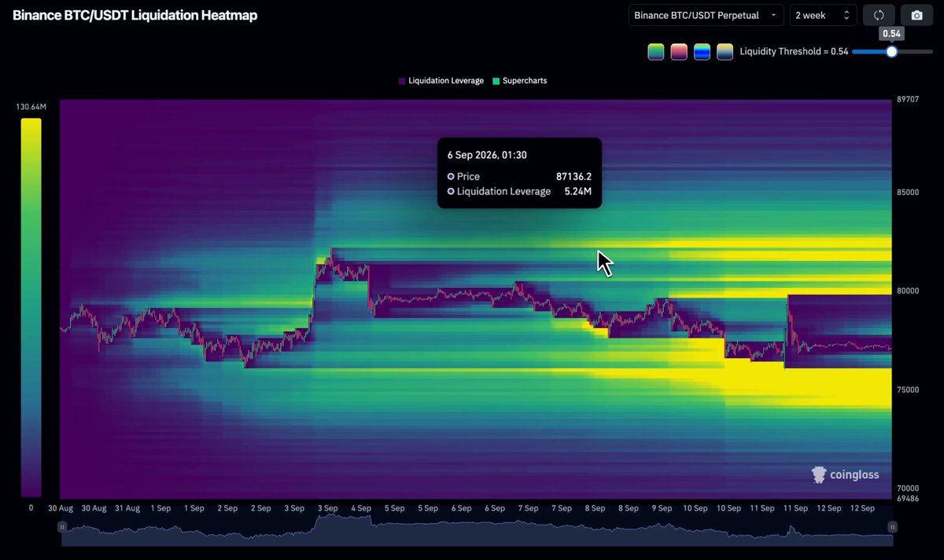
Task: Click the refresh chart icon button
Action: tap(879, 15)
